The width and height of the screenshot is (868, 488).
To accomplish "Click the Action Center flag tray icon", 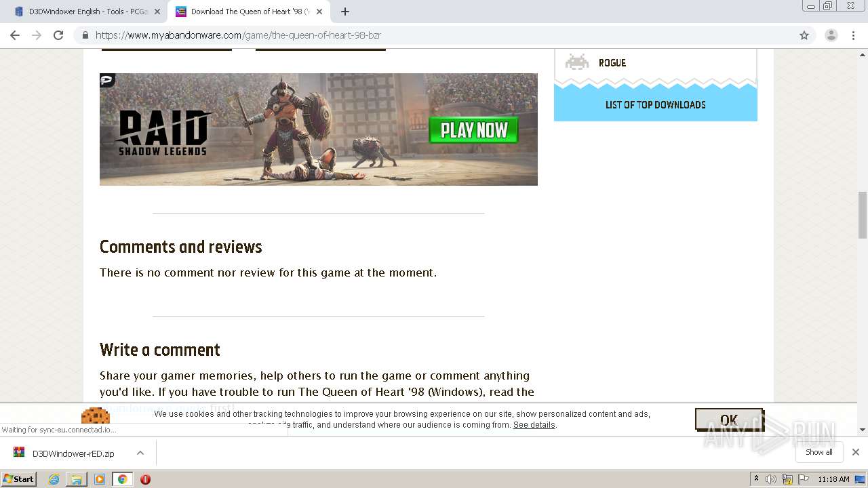I will pyautogui.click(x=804, y=479).
